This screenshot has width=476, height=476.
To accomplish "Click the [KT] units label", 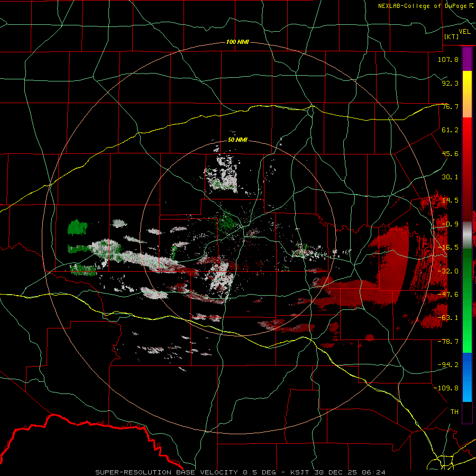I will (452, 36).
